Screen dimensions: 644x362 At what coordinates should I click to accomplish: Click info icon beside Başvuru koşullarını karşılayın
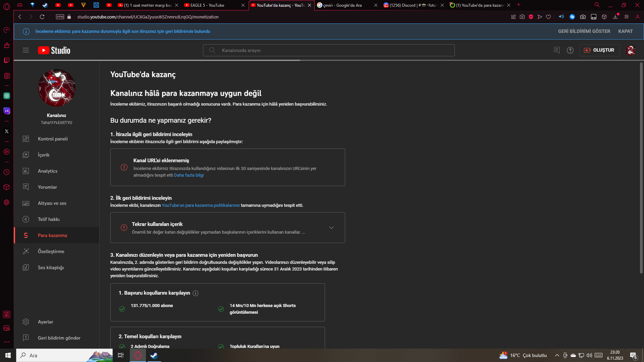196,293
